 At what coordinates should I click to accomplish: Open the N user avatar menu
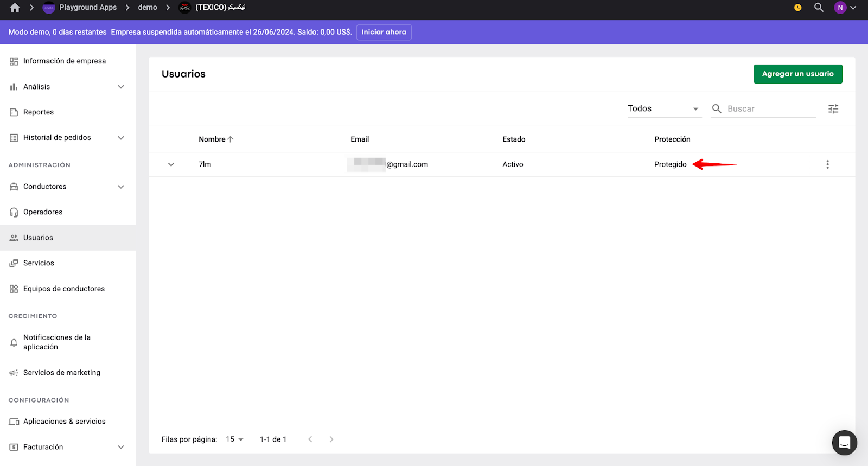[840, 8]
